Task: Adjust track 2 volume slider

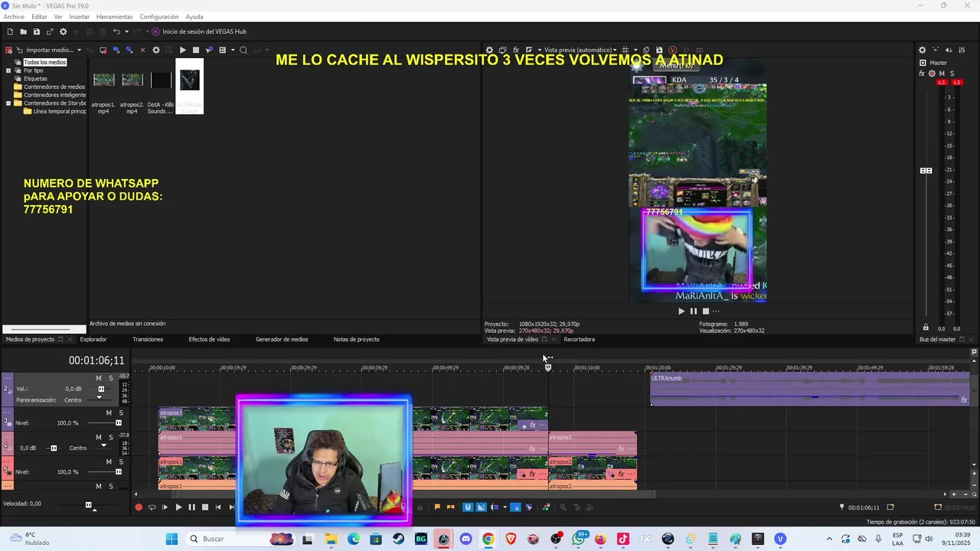Action: click(x=101, y=389)
